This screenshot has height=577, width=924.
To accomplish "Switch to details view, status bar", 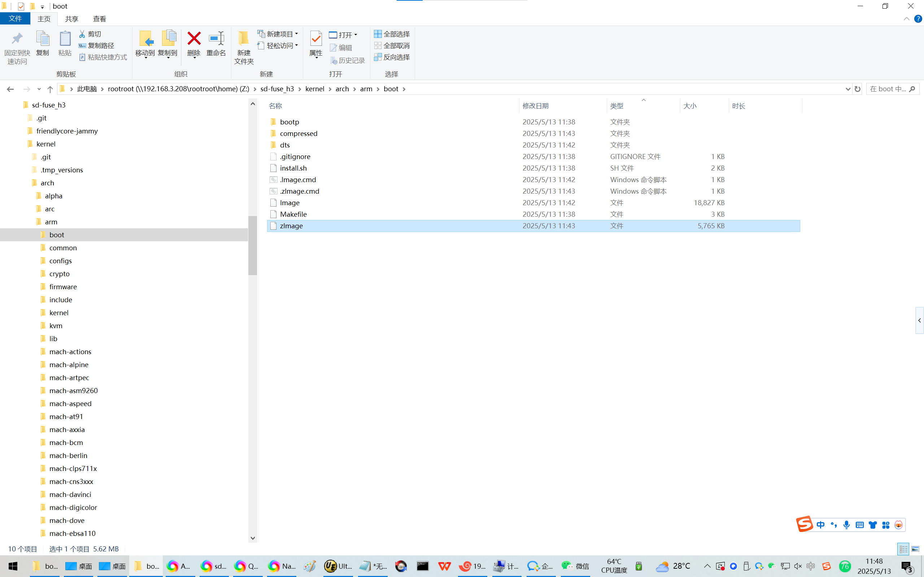I will pyautogui.click(x=903, y=549).
